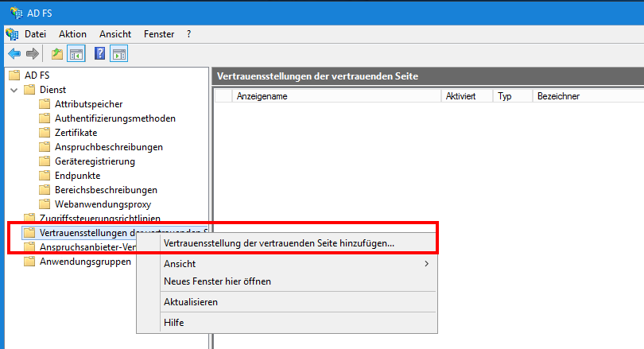
Task: Click the Up one level folder icon
Action: point(57,54)
